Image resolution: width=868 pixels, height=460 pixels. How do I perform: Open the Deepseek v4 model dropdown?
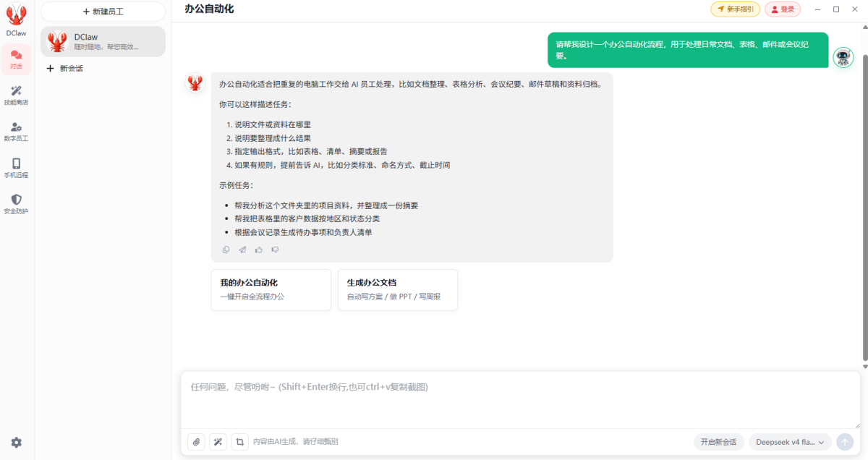tap(790, 442)
